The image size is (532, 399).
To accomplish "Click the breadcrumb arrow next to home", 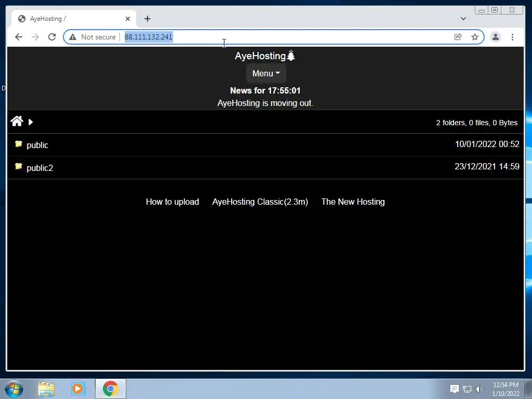I will tap(31, 122).
